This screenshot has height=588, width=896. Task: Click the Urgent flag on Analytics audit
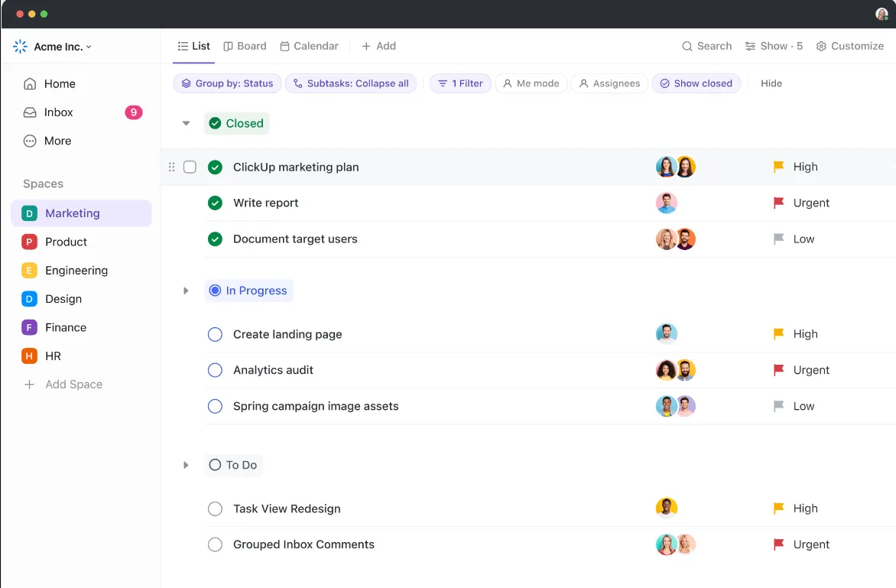point(778,370)
